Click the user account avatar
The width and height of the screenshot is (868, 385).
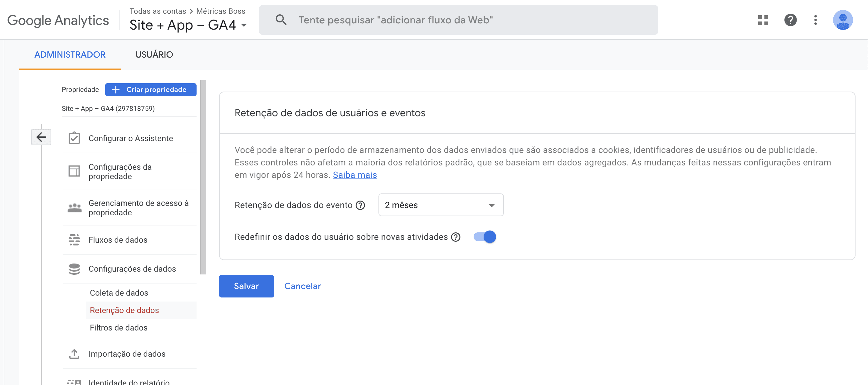843,20
